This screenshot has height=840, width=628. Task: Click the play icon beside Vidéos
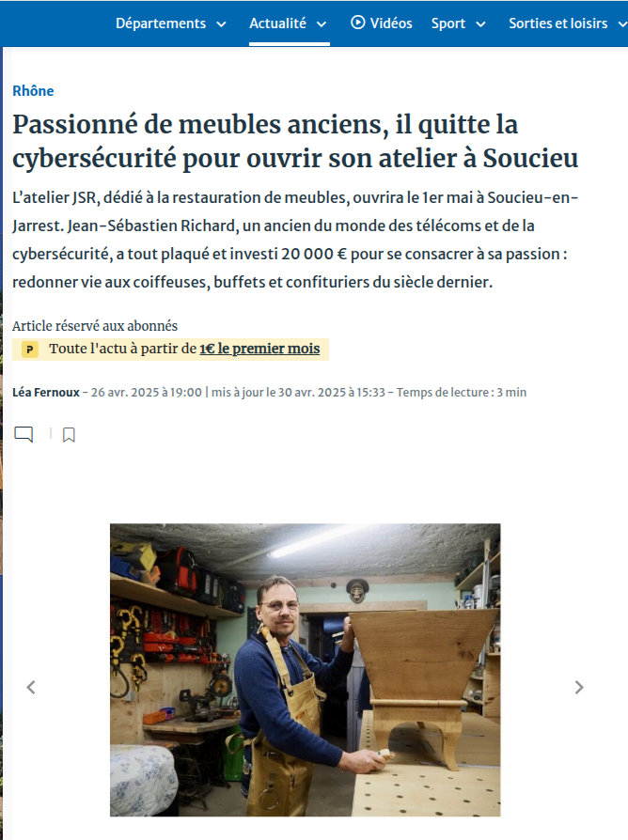pos(358,23)
